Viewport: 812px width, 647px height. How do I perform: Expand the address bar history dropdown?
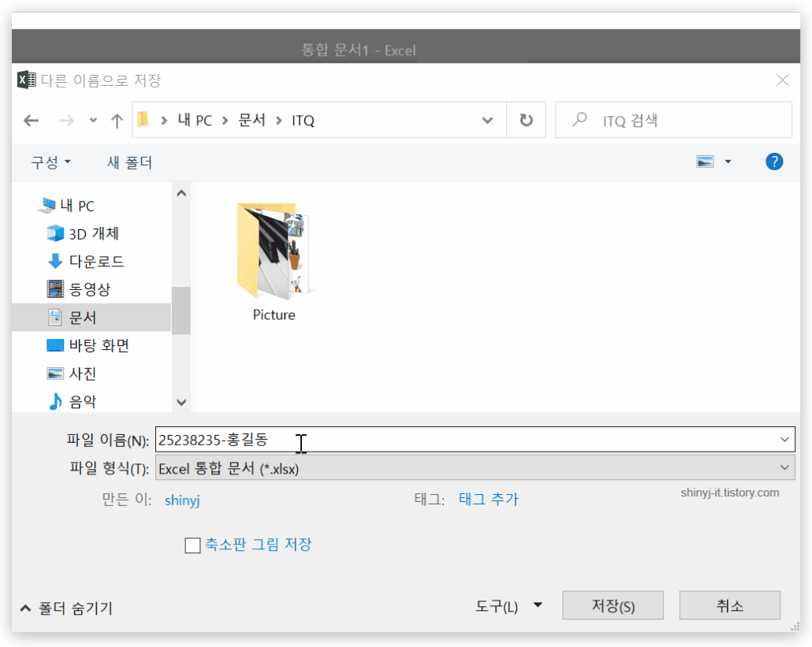pos(487,121)
